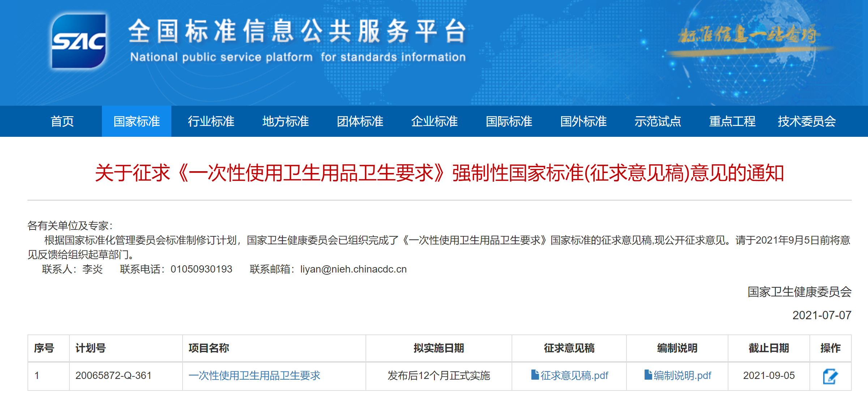Open the 团体标准 navigation item
Image resolution: width=868 pixels, height=405 pixels.
tap(360, 121)
